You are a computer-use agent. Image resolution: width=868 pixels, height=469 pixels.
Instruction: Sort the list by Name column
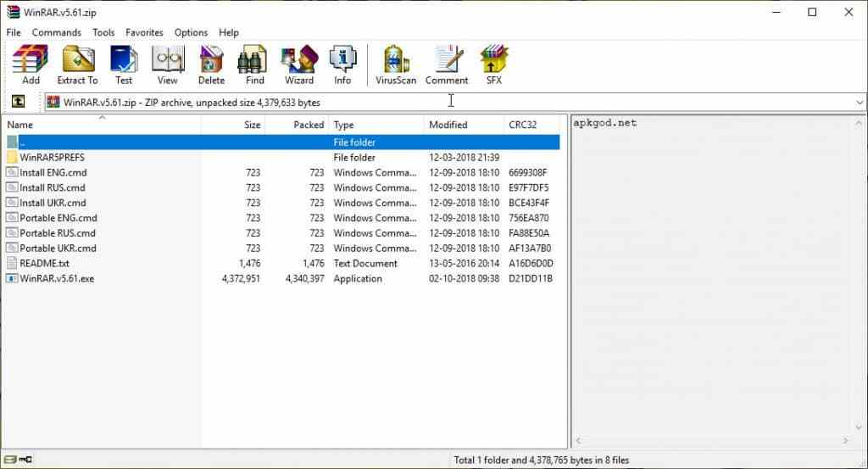click(x=102, y=125)
